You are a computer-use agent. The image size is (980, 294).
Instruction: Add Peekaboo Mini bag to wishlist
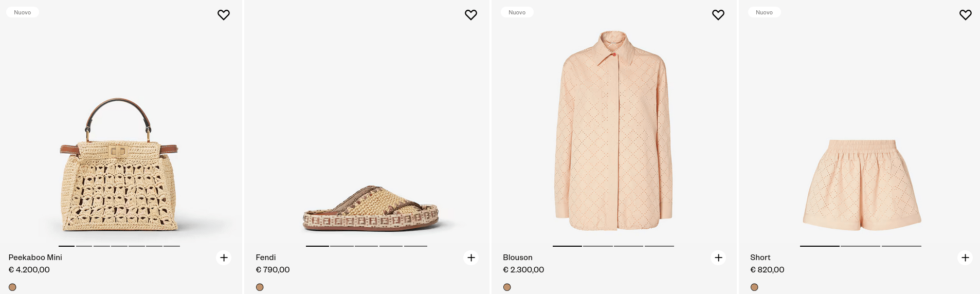point(224,15)
